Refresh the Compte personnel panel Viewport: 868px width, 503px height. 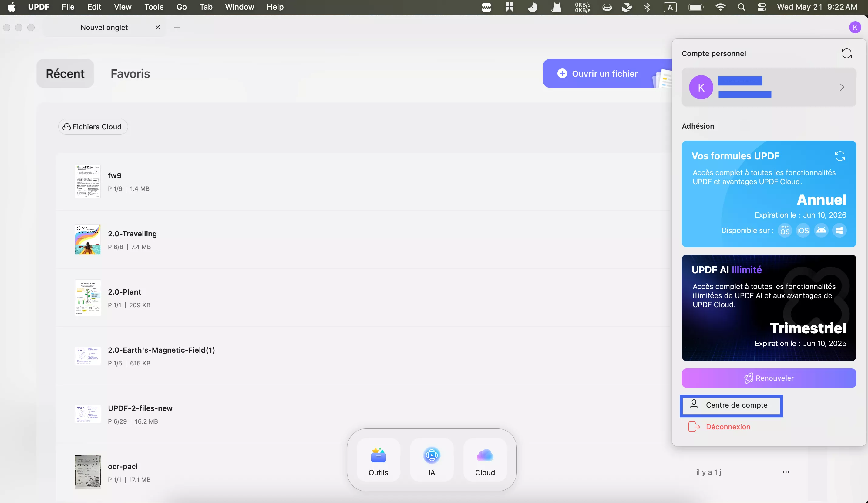click(847, 53)
